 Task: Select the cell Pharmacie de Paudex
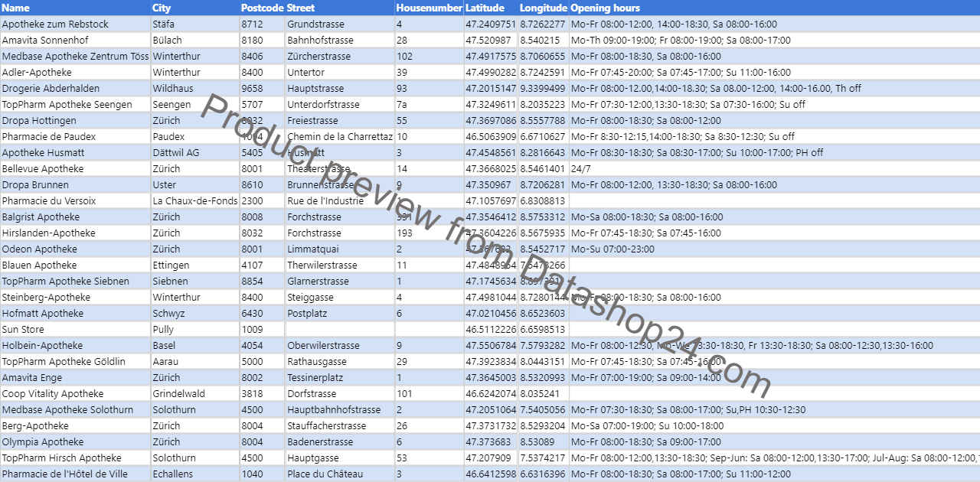[75, 137]
